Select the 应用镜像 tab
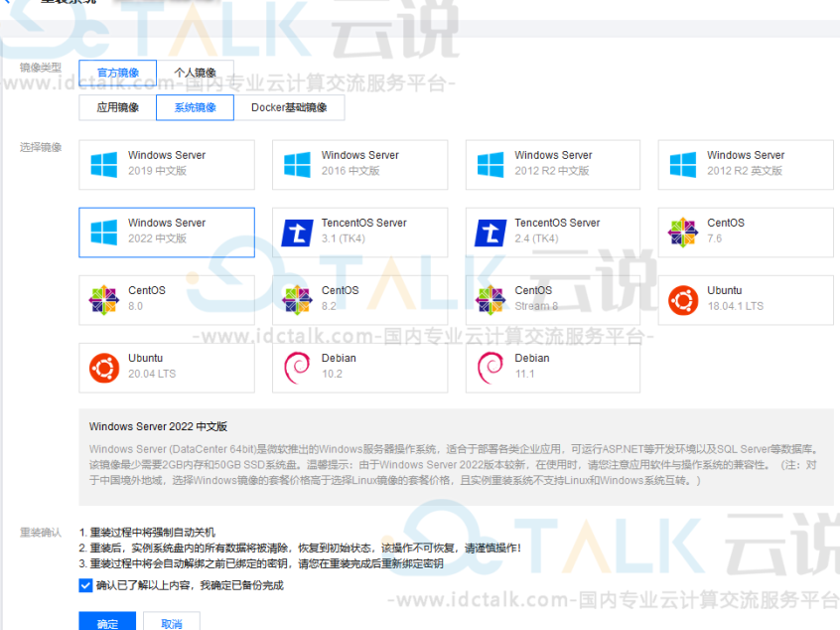This screenshot has width=840, height=630. point(118,107)
